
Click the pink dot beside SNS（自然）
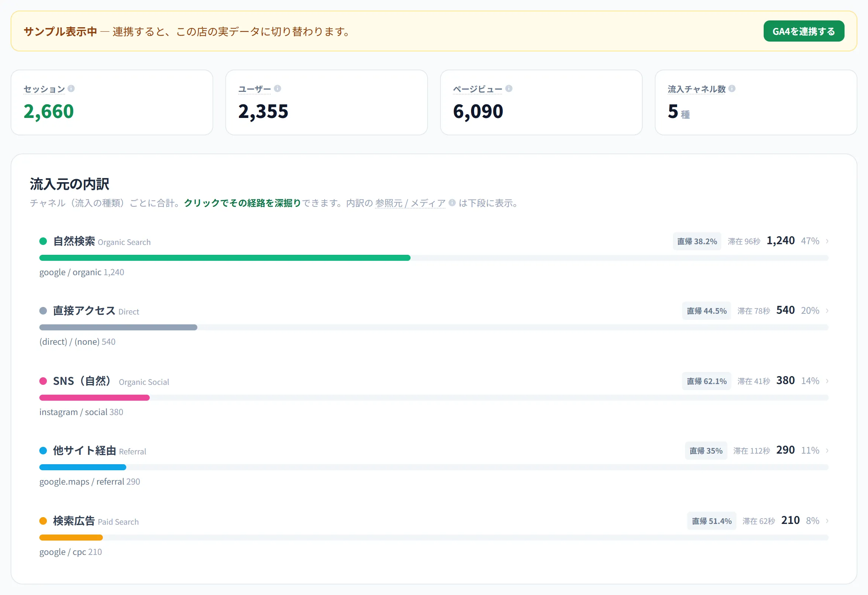click(43, 381)
